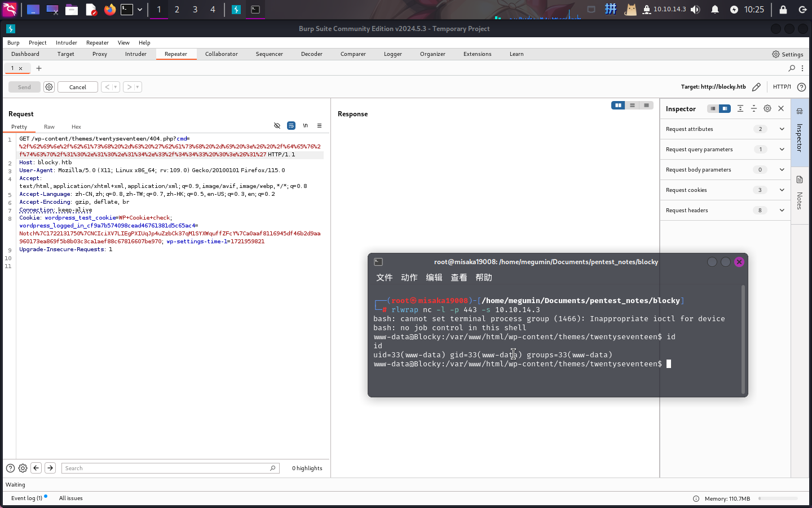Switch request view to Raw
The width and height of the screenshot is (812, 508).
pos(49,127)
